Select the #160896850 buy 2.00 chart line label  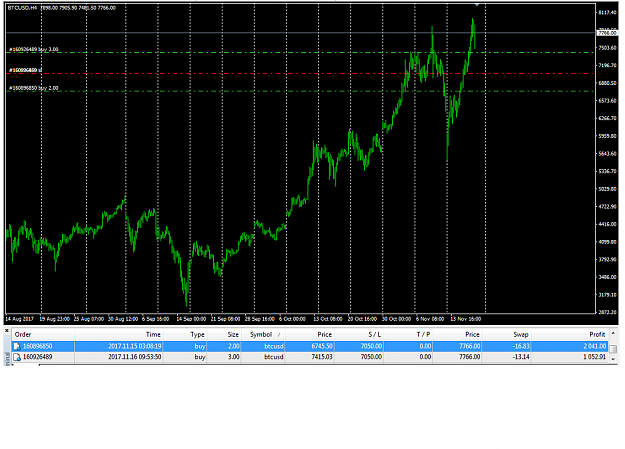point(33,88)
